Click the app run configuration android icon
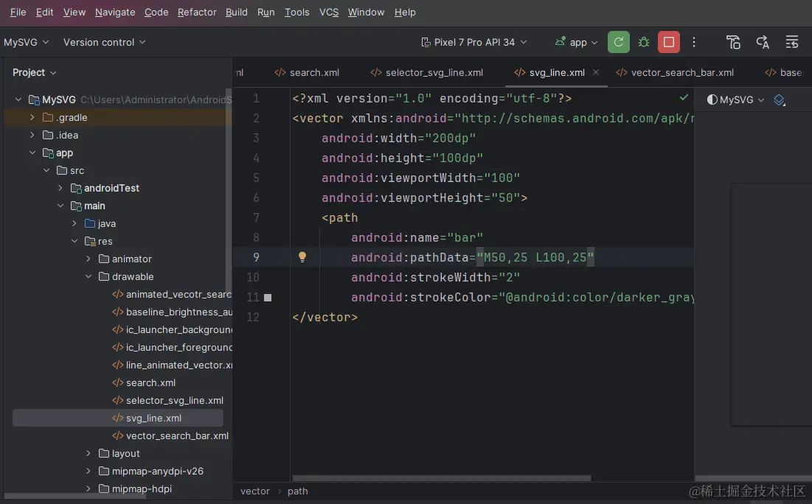The image size is (812, 504). click(x=560, y=42)
